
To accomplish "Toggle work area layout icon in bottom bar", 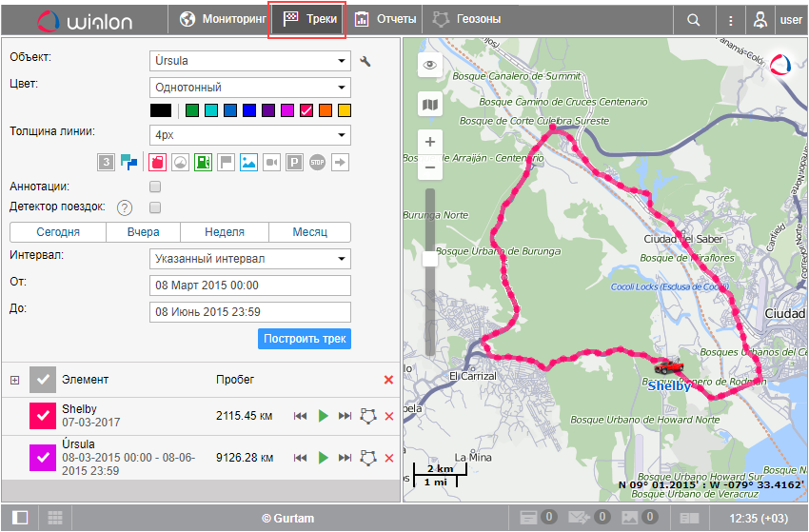I will [x=20, y=518].
